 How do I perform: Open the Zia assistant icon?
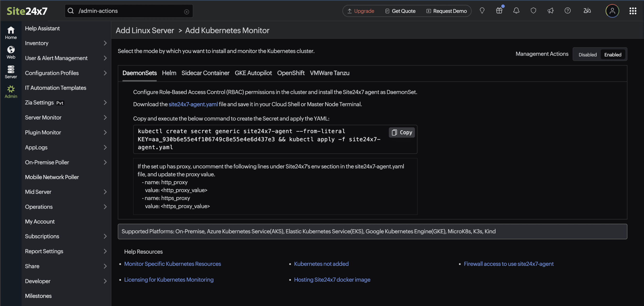587,11
